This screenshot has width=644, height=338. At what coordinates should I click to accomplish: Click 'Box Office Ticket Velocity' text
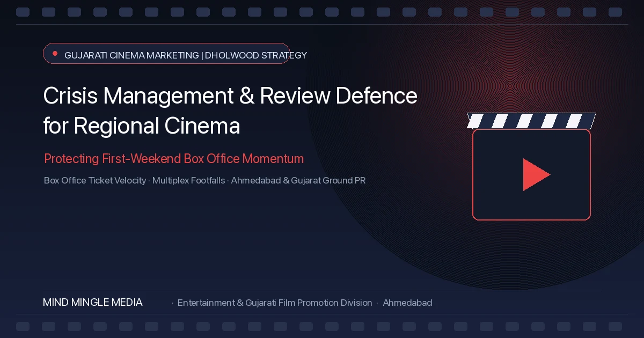click(95, 180)
